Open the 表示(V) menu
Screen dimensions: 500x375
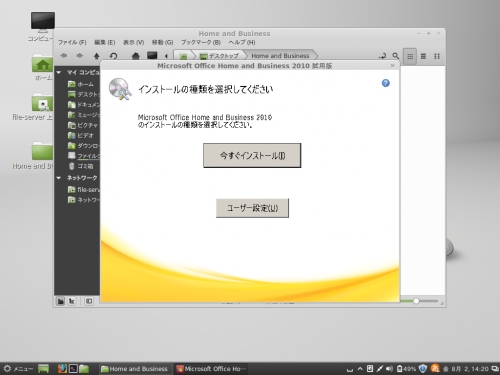tap(133, 42)
